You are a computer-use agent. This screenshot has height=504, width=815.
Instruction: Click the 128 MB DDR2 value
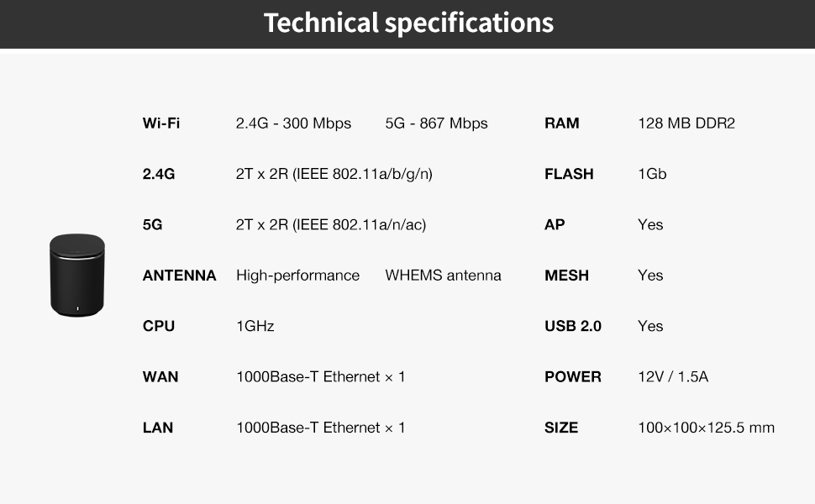click(x=686, y=123)
